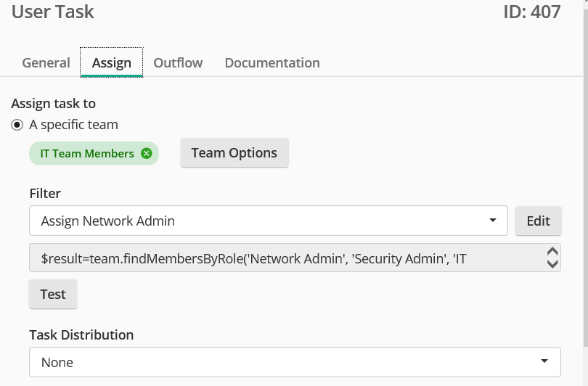Click the User Task panel title
Viewport: 588px width, 386px height.
pyautogui.click(x=53, y=12)
